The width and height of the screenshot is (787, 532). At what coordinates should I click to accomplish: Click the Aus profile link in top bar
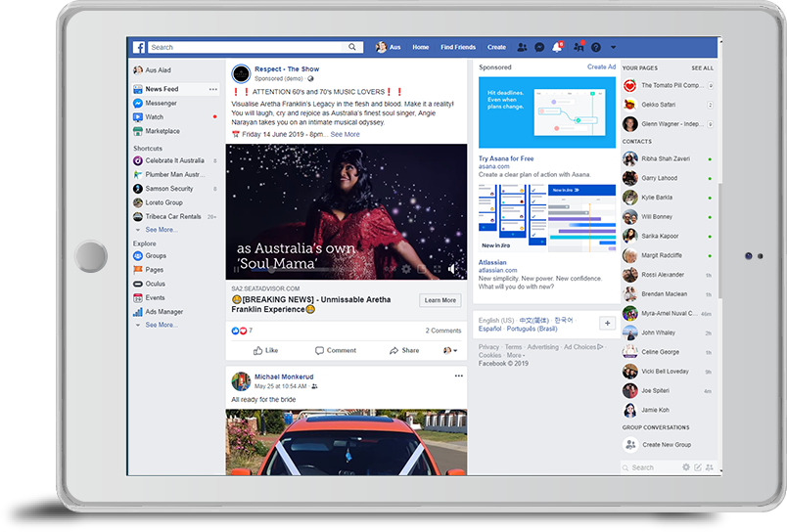click(x=388, y=47)
